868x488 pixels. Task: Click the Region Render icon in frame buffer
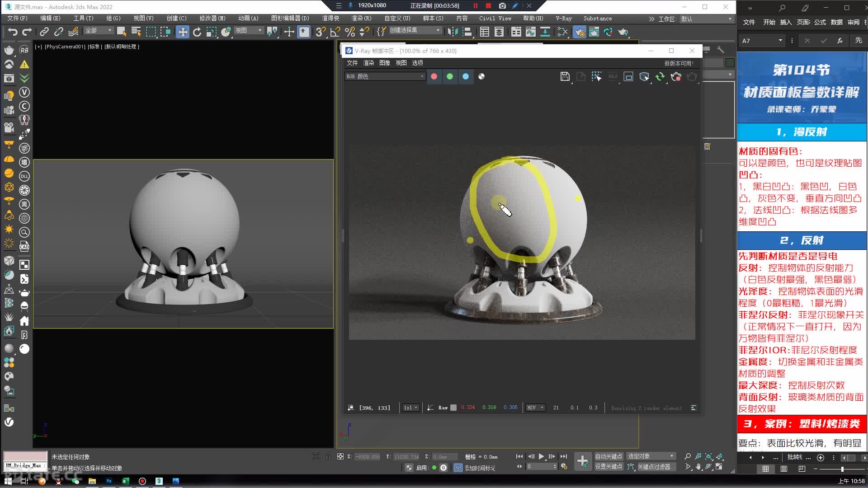(x=628, y=76)
